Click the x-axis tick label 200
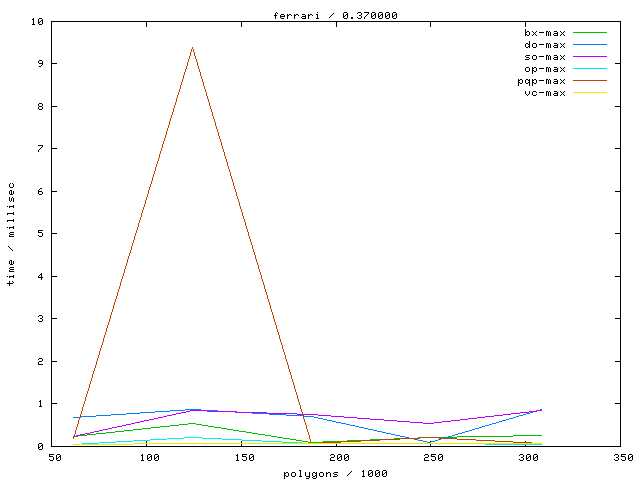This screenshot has width=640, height=480. [x=339, y=457]
